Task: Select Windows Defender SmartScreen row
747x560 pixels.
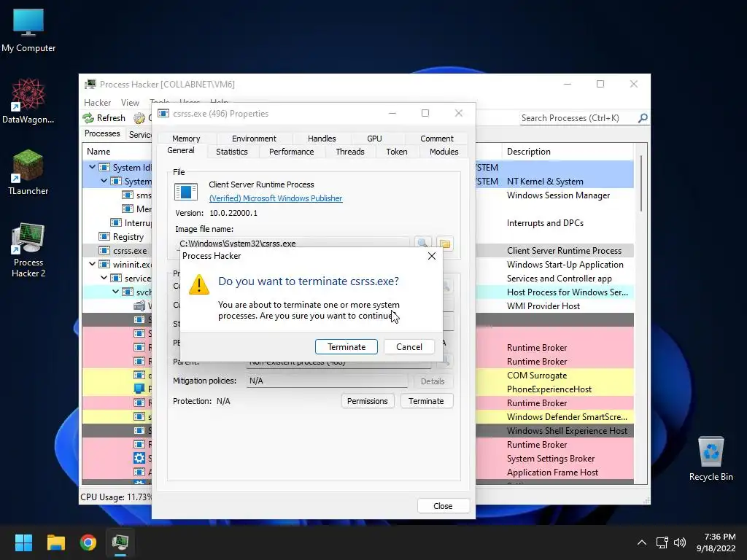Action: click(x=567, y=416)
